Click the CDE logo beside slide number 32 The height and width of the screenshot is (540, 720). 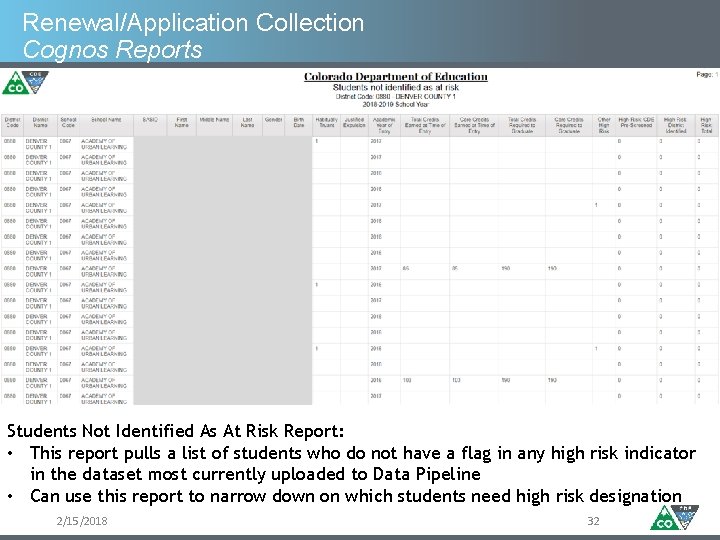(674, 518)
